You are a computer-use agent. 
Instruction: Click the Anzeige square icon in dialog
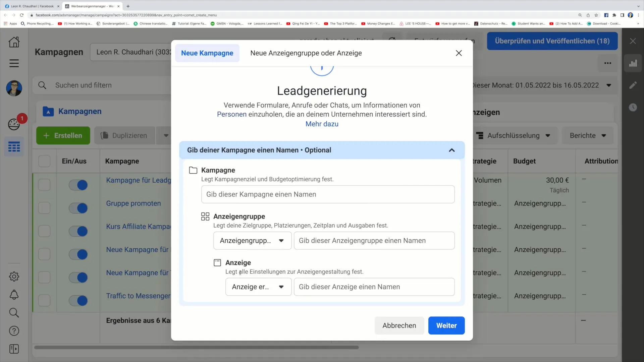[x=217, y=263]
